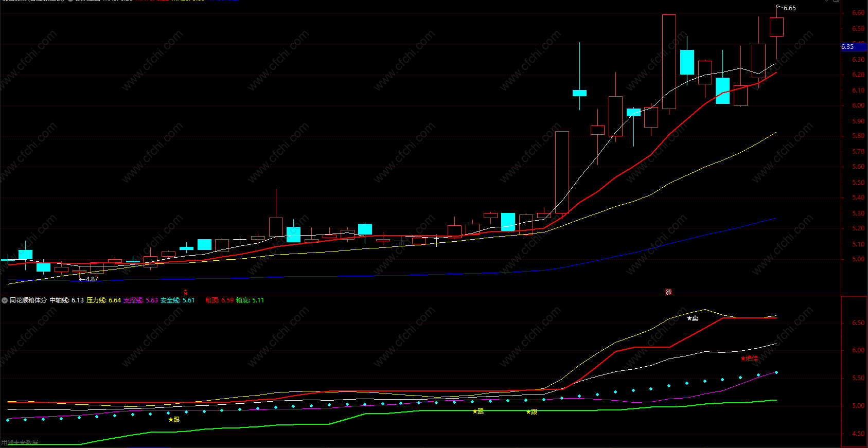This screenshot has height=448, width=868.
Task: Open the red 涨 event marker
Action: coord(668,292)
